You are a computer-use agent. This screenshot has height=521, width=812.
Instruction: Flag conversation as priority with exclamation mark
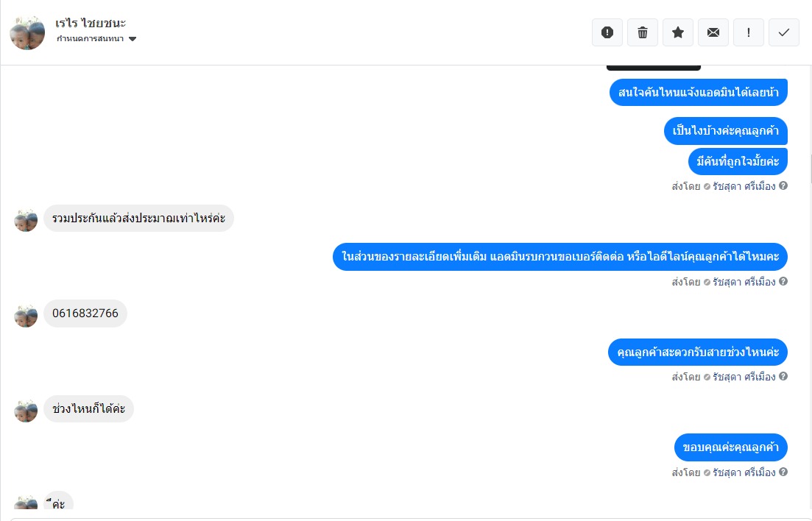[x=748, y=32]
